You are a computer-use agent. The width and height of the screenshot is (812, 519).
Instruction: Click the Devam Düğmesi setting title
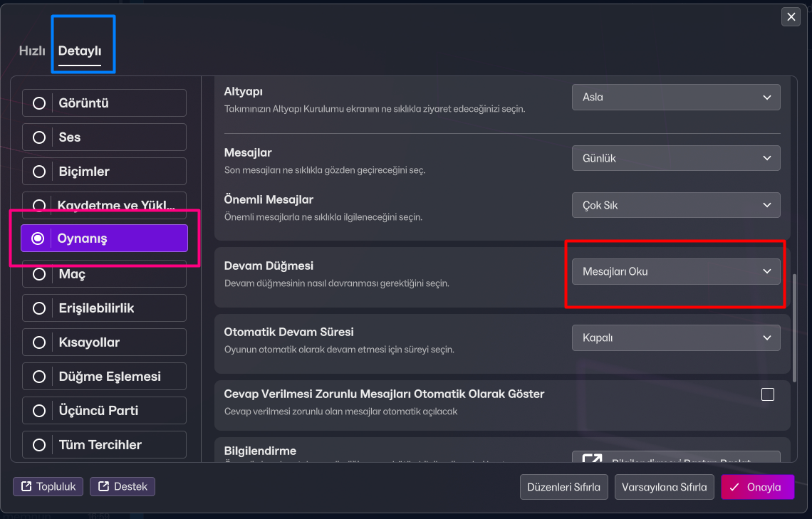(269, 266)
